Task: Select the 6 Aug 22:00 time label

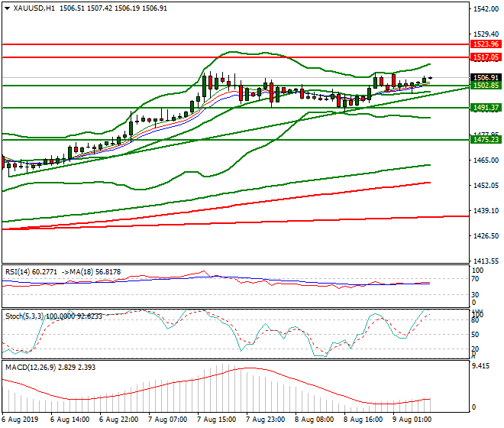Action: [x=118, y=420]
